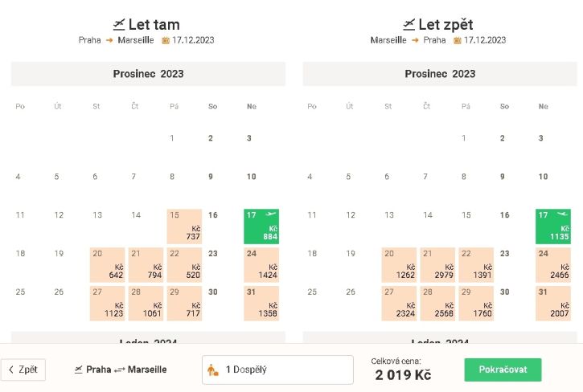
Task: Select outbound December 29 for 717 Kč
Action: pyautogui.click(x=184, y=303)
